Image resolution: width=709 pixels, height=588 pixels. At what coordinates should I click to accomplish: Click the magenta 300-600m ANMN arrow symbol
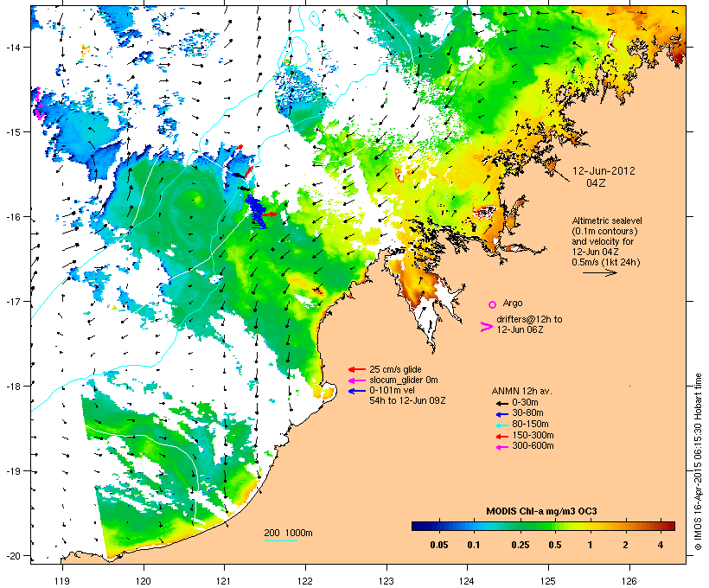pyautogui.click(x=501, y=447)
